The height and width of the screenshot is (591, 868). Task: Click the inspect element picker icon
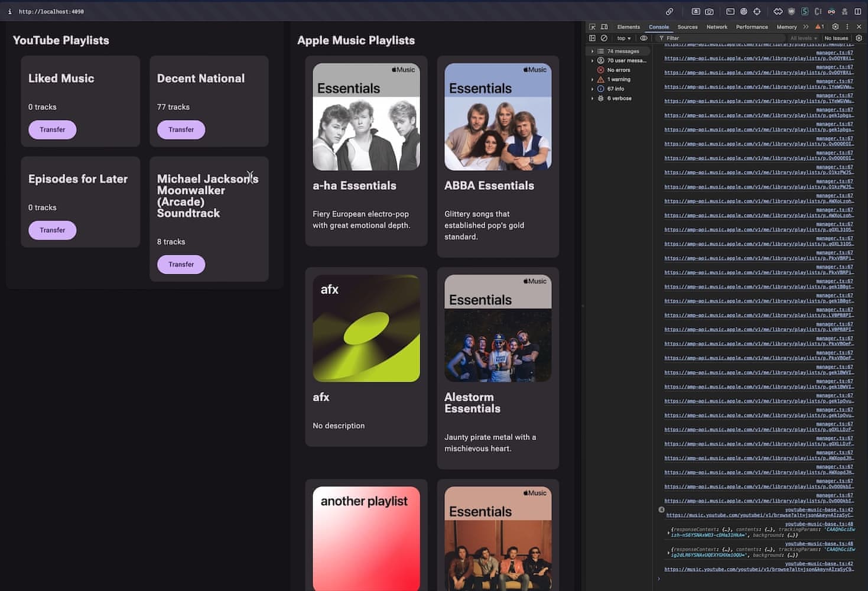click(x=593, y=27)
